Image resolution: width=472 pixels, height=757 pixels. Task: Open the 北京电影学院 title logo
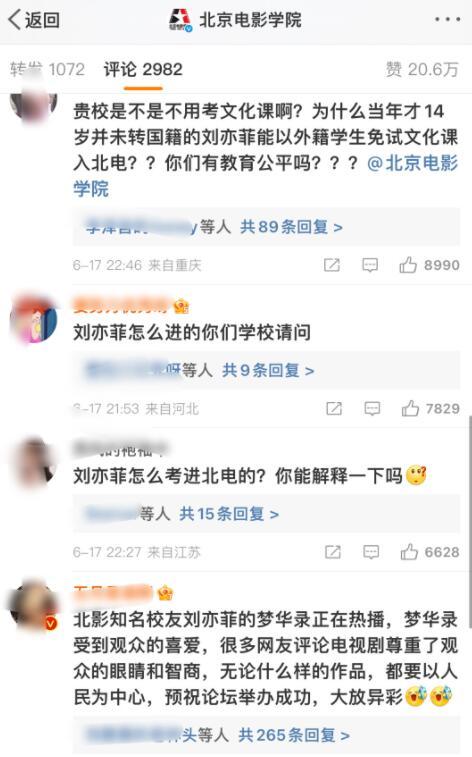tap(181, 20)
